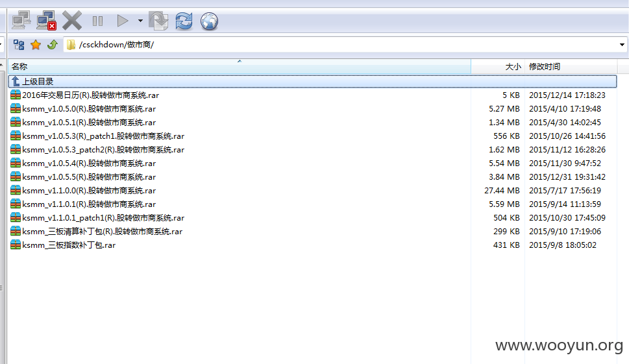Click the blue refresh arrows icon
The height and width of the screenshot is (364, 629).
tap(184, 21)
